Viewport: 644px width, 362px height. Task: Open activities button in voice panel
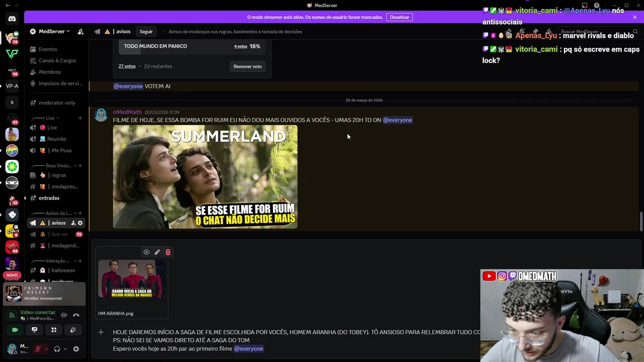click(54, 330)
